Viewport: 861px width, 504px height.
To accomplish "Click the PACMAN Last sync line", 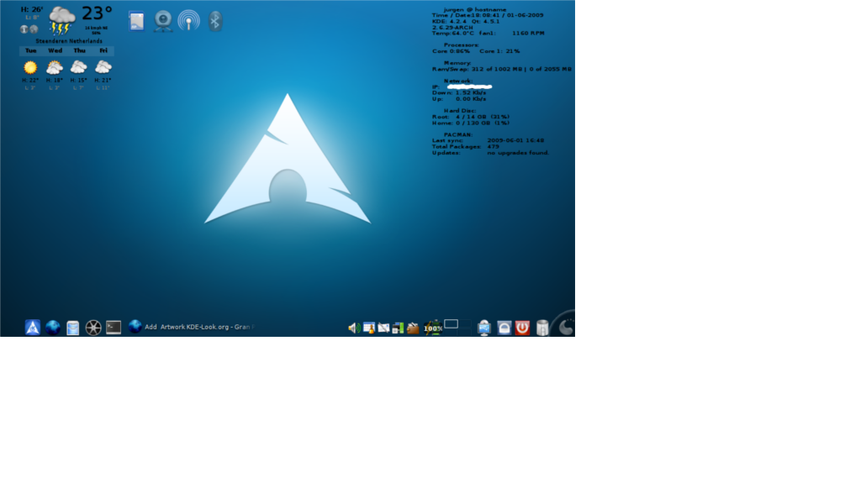I will coord(489,140).
